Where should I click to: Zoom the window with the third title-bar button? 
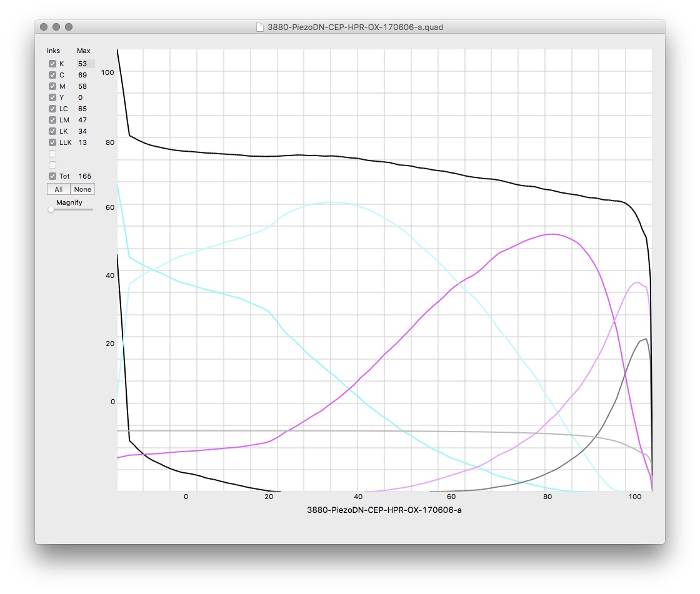[x=69, y=27]
